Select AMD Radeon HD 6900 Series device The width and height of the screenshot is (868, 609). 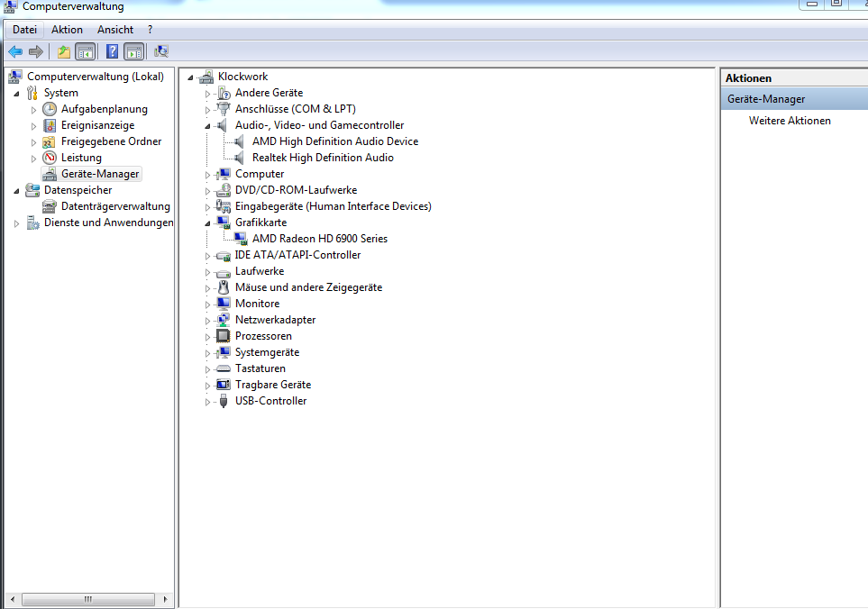pyautogui.click(x=320, y=239)
